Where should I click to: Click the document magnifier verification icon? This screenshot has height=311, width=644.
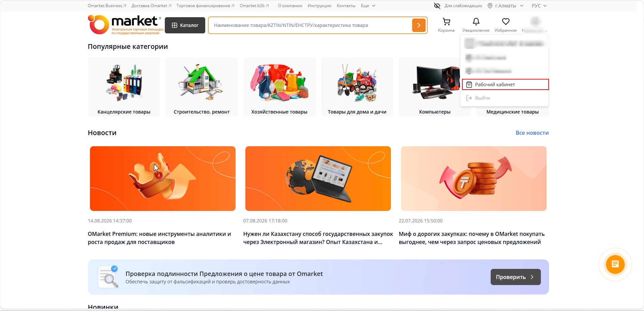coord(108,277)
